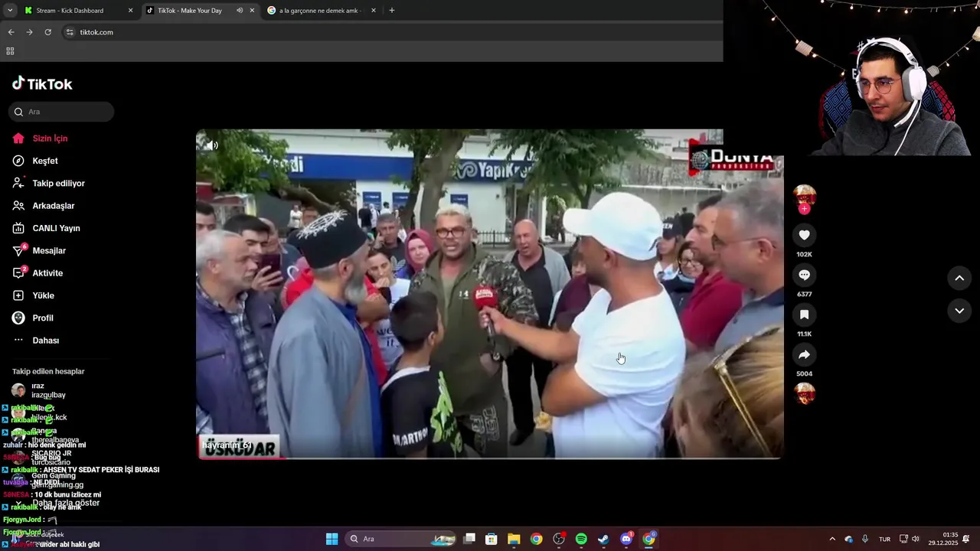Like the video with heart button
Viewport: 980px width, 551px height.
click(804, 235)
